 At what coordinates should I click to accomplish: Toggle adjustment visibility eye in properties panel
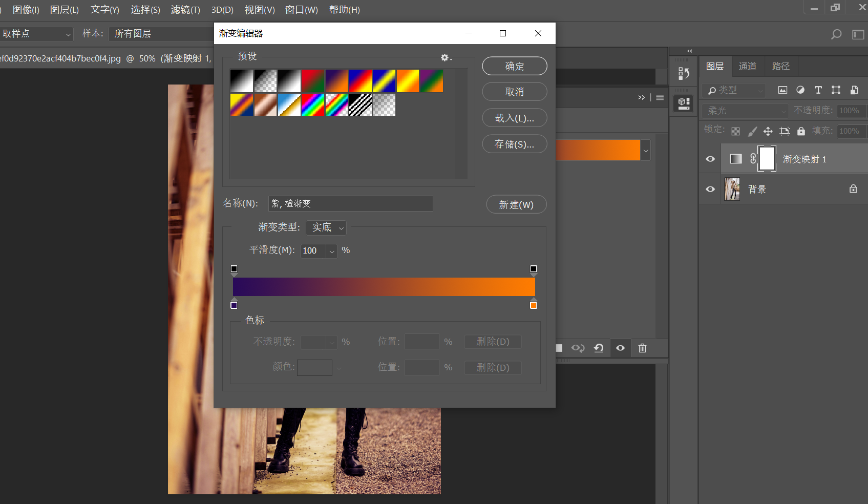click(x=620, y=348)
